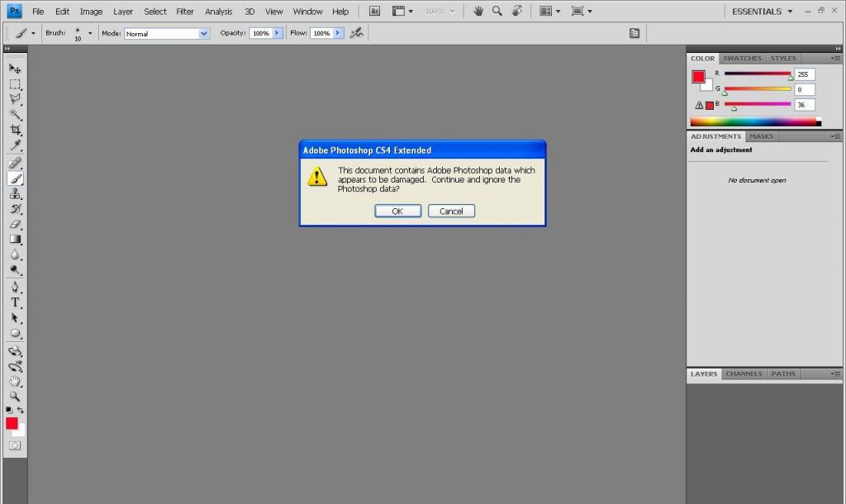Open the Flow slider arrow
The height and width of the screenshot is (504, 846).
(x=338, y=33)
